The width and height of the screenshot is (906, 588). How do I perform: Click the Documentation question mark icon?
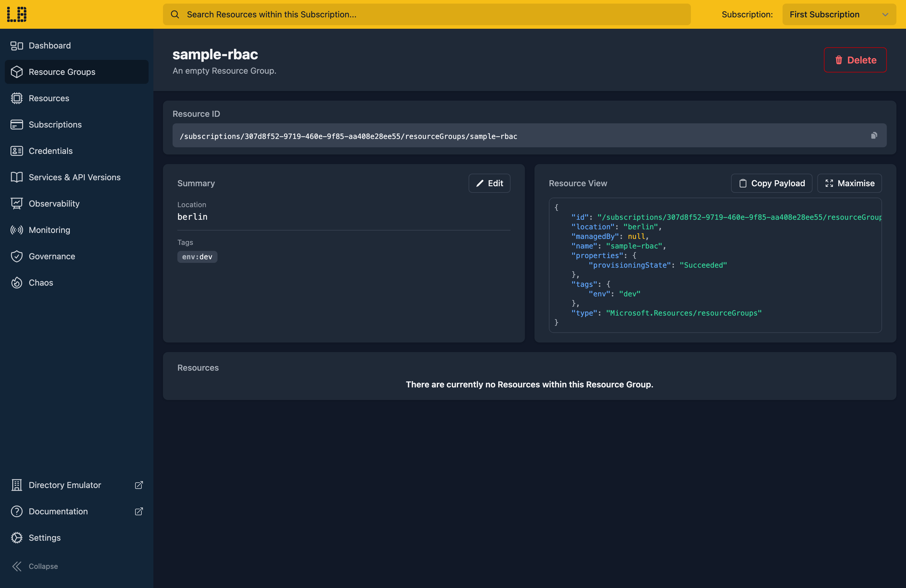[17, 512]
